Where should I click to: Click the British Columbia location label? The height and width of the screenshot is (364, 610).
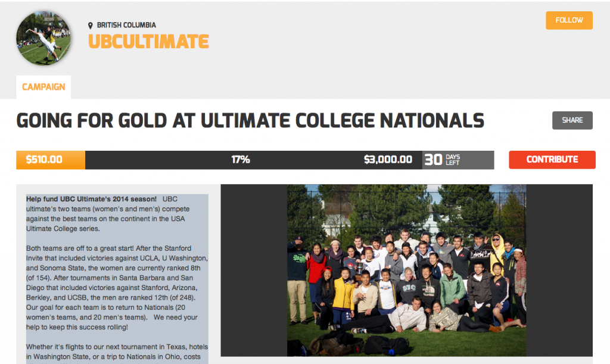(x=126, y=25)
